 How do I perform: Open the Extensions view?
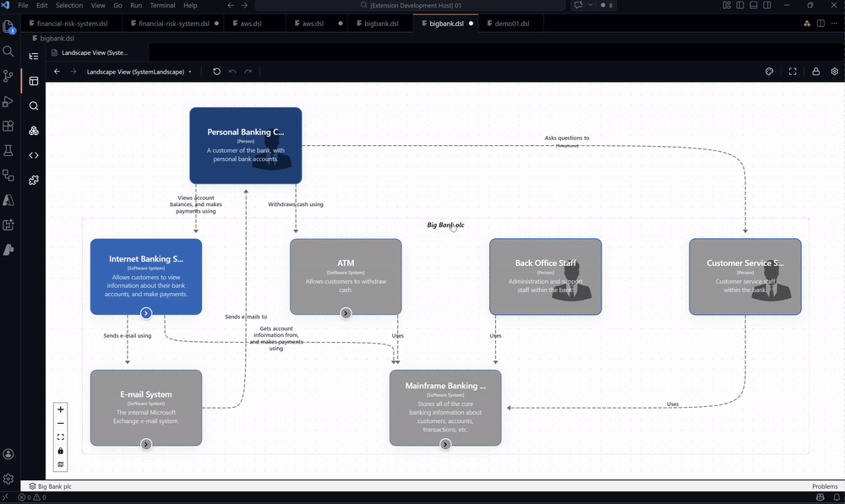click(x=8, y=126)
